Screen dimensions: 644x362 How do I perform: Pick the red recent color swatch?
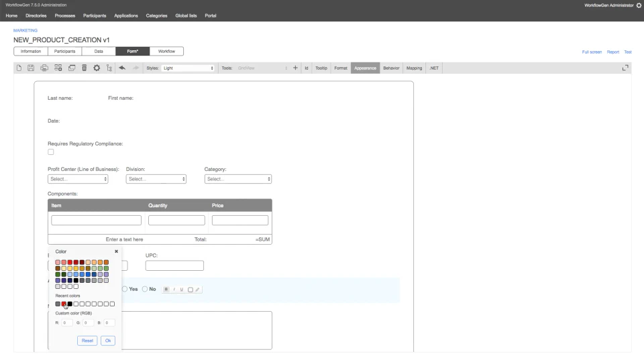coord(64,304)
